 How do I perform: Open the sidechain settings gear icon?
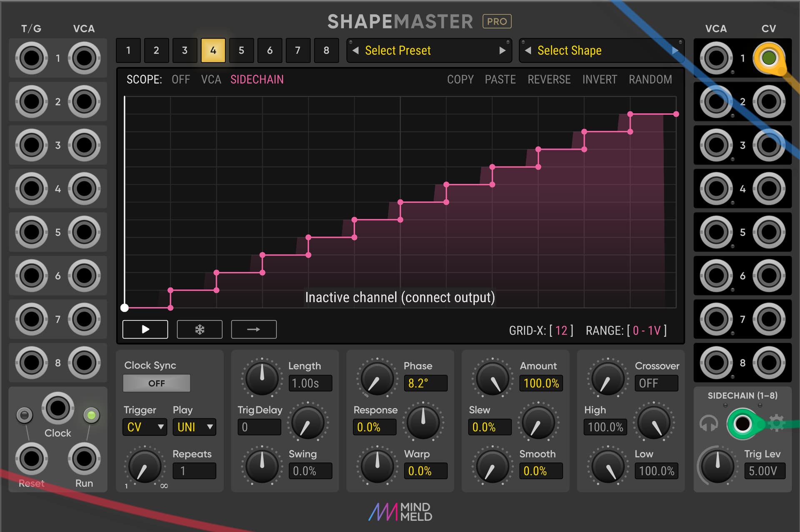pyautogui.click(x=776, y=423)
